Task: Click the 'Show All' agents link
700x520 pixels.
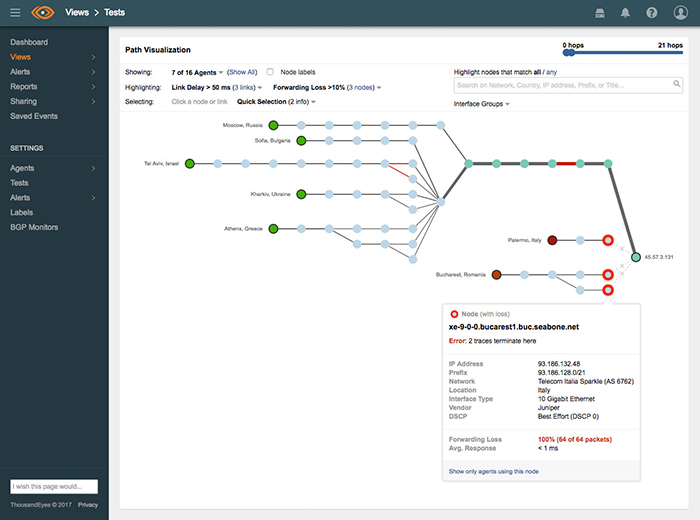Action: tap(242, 72)
